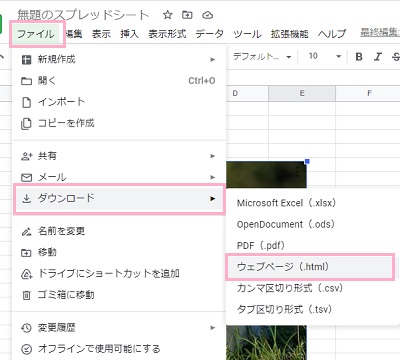Click the spreadsheet title 無題のスプレッドシート
Viewport: 400px width, 360px height.
click(x=83, y=15)
